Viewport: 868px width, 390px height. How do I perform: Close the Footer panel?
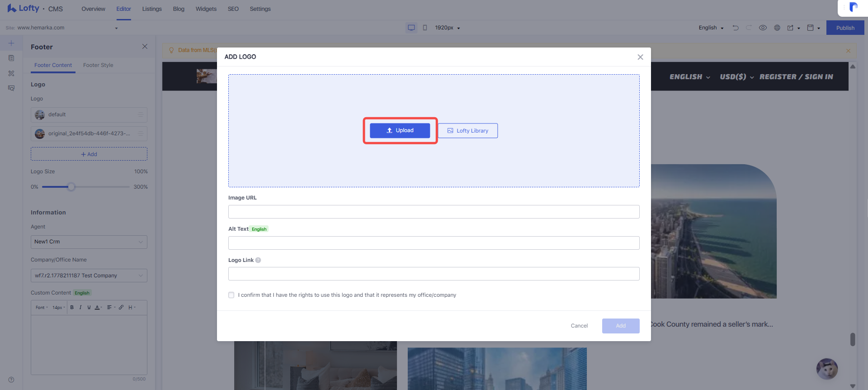(145, 47)
